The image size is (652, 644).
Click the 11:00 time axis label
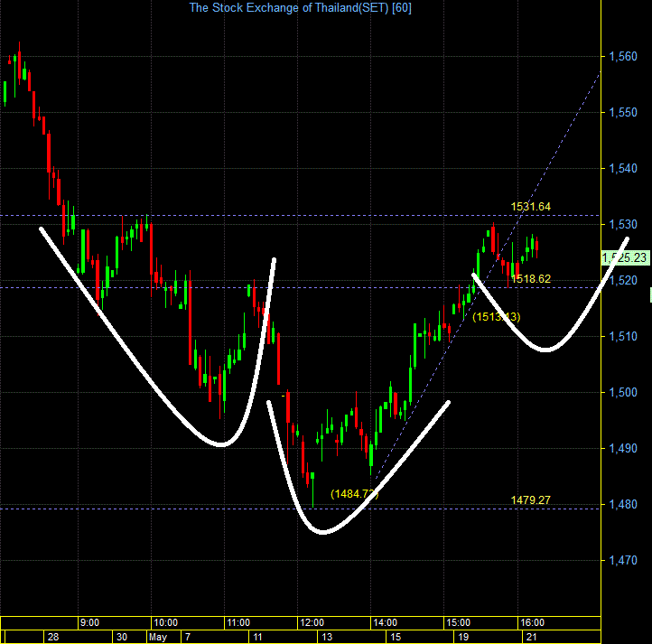pos(238,623)
